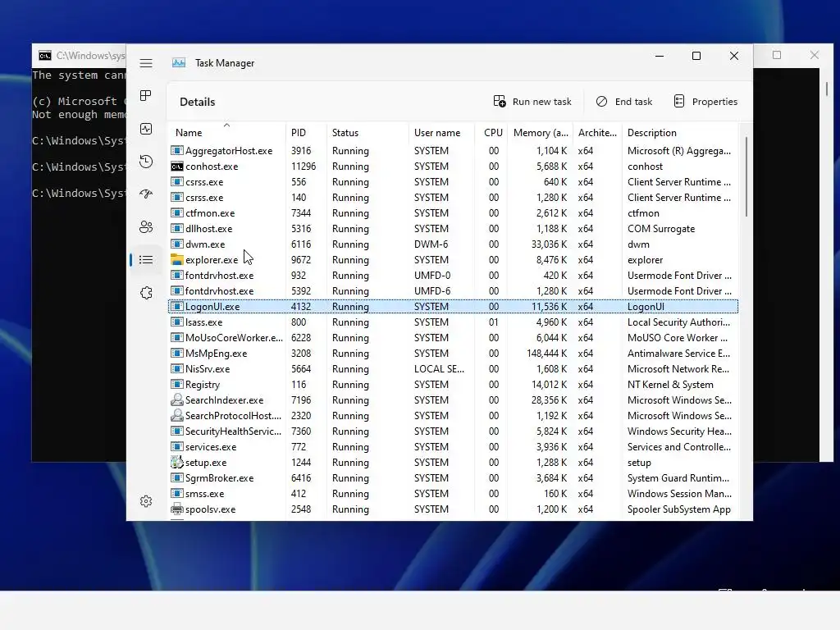
Task: Click the LOCAL SE... user name cell
Action: 439,368
